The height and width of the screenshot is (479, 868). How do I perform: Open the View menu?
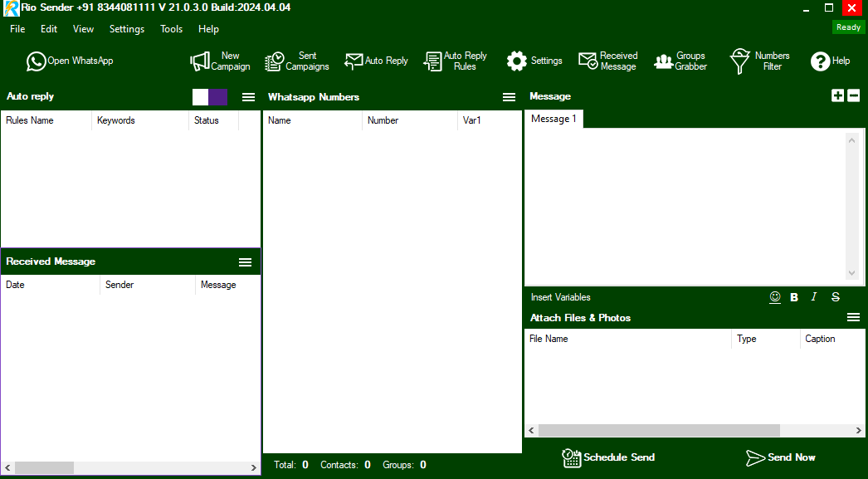pos(83,29)
